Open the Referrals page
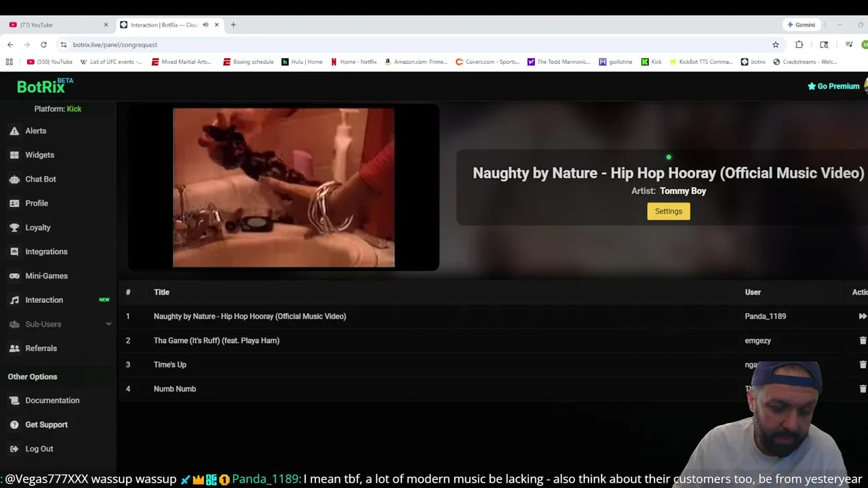This screenshot has width=868, height=488. (x=41, y=348)
